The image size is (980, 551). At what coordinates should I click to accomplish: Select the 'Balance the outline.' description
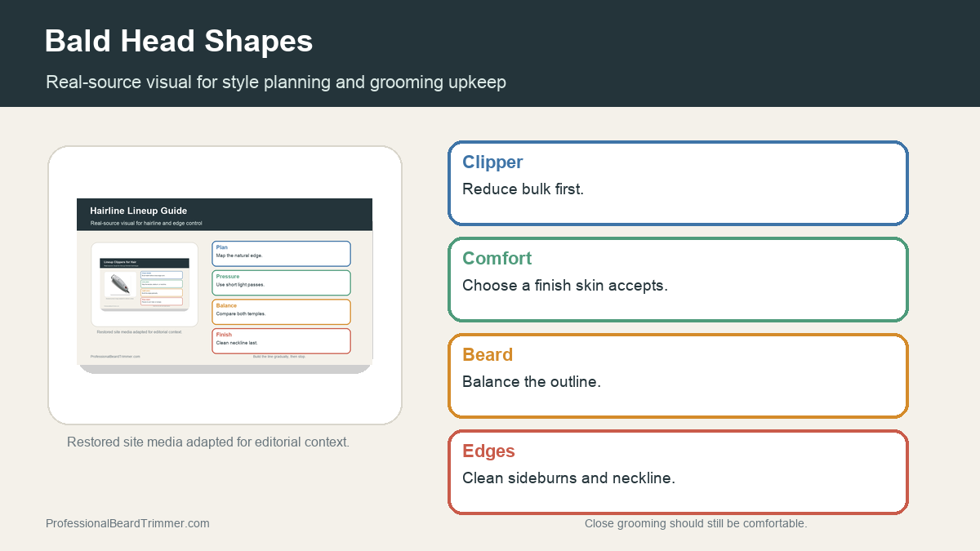click(532, 381)
